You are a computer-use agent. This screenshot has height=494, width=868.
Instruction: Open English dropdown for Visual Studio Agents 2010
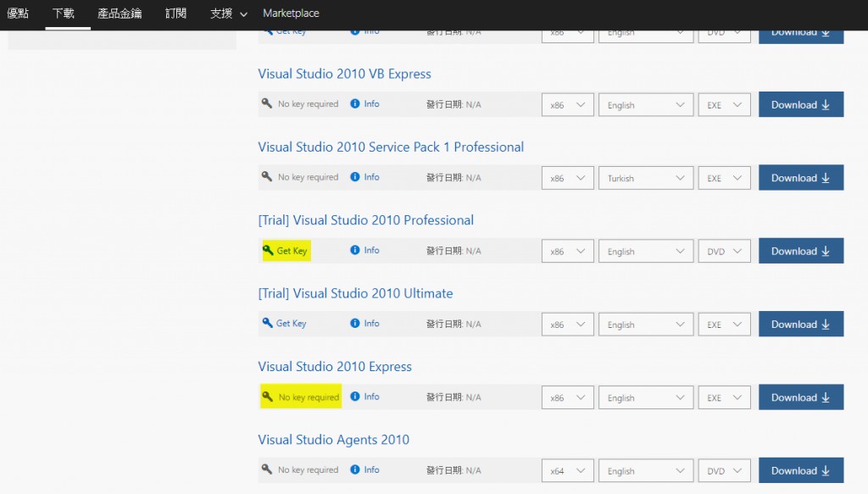[x=645, y=471]
